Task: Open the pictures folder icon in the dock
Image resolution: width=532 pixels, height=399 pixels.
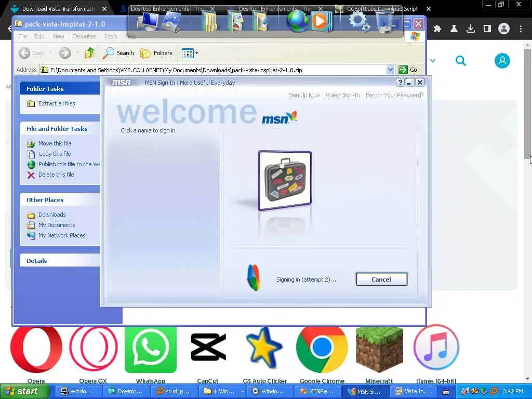Action: point(235,21)
